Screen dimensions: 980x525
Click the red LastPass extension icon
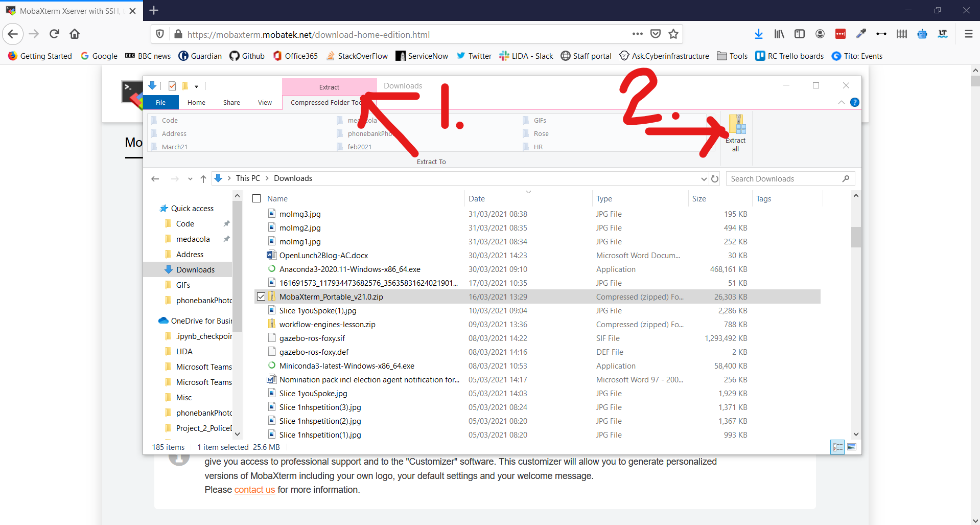pos(841,34)
